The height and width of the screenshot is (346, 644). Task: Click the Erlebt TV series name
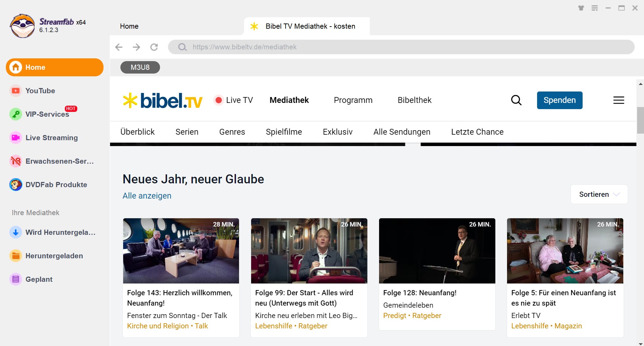(526, 316)
